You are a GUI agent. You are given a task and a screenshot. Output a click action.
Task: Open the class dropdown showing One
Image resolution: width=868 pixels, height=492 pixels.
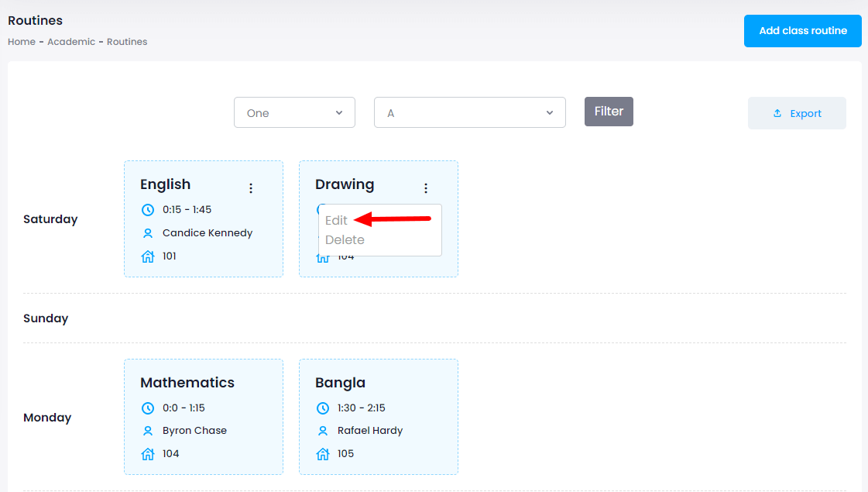coord(294,113)
